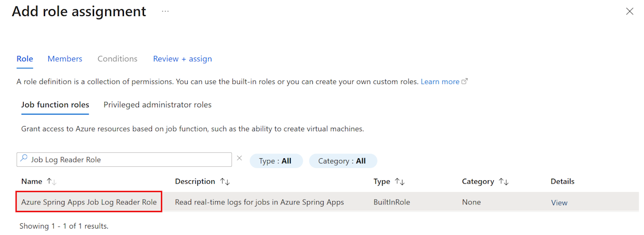Open the Category : All filter
This screenshot has width=644, height=235.
(x=342, y=161)
